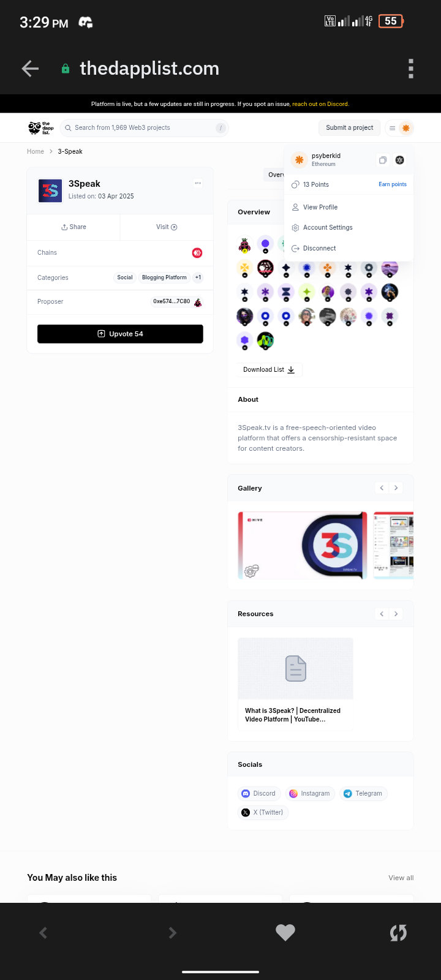
Task: Copy psyberkid wallet address icon
Action: tap(383, 160)
